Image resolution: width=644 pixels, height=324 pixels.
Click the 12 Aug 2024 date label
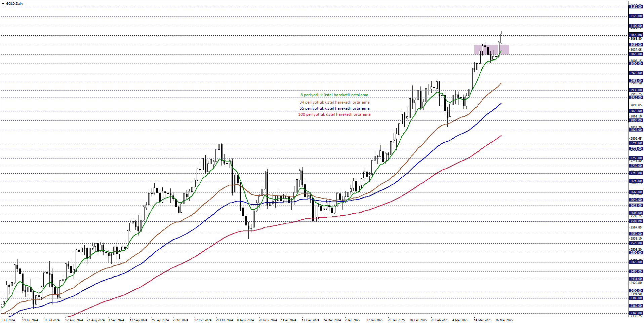point(74,320)
